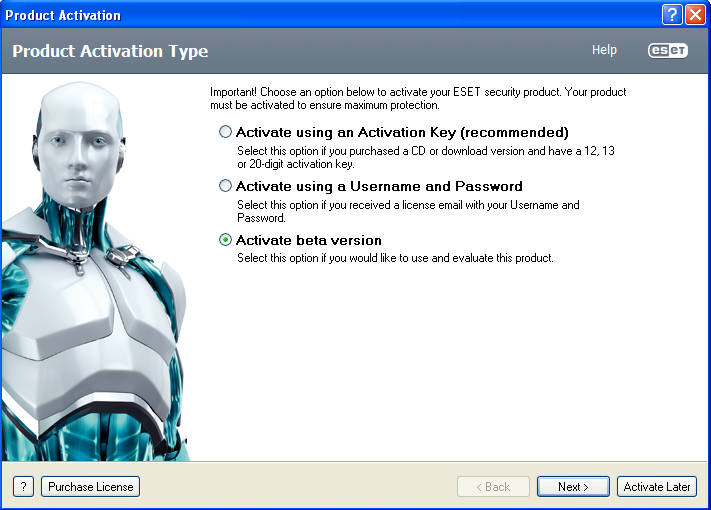Image resolution: width=711 pixels, height=510 pixels.
Task: Click the Activate Later button
Action: [657, 486]
